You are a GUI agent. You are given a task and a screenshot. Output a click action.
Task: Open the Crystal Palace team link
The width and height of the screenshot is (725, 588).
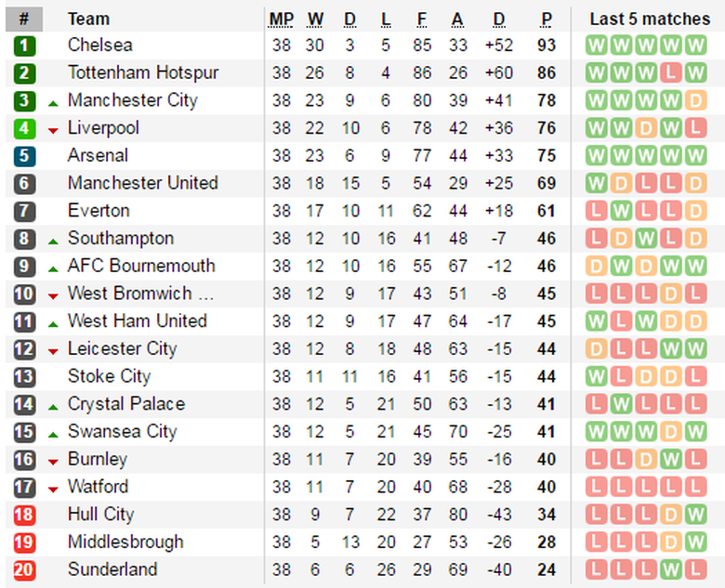tap(125, 404)
